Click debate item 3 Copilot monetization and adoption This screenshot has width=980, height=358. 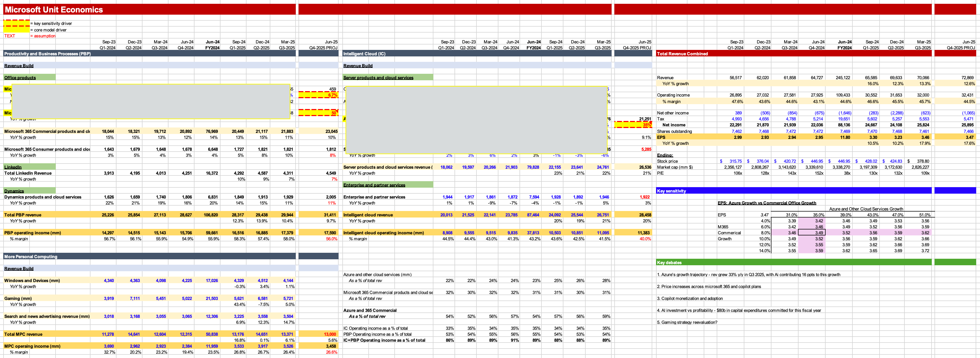click(x=690, y=298)
